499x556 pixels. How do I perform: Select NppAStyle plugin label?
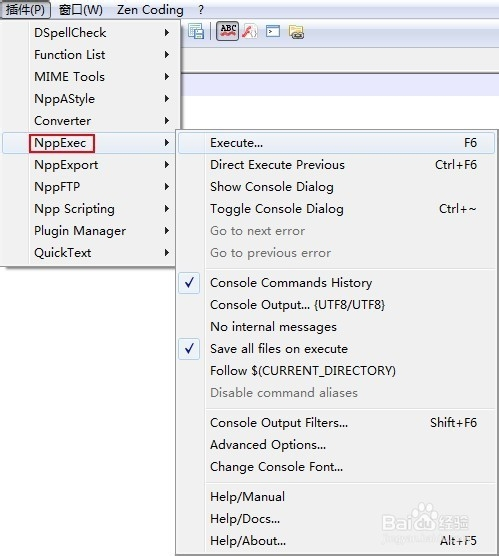pyautogui.click(x=65, y=99)
